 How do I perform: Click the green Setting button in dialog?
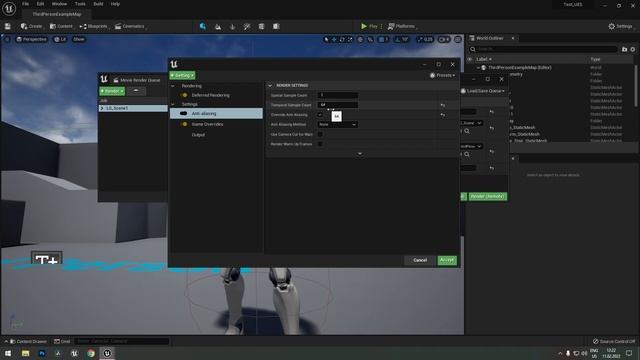click(x=182, y=76)
